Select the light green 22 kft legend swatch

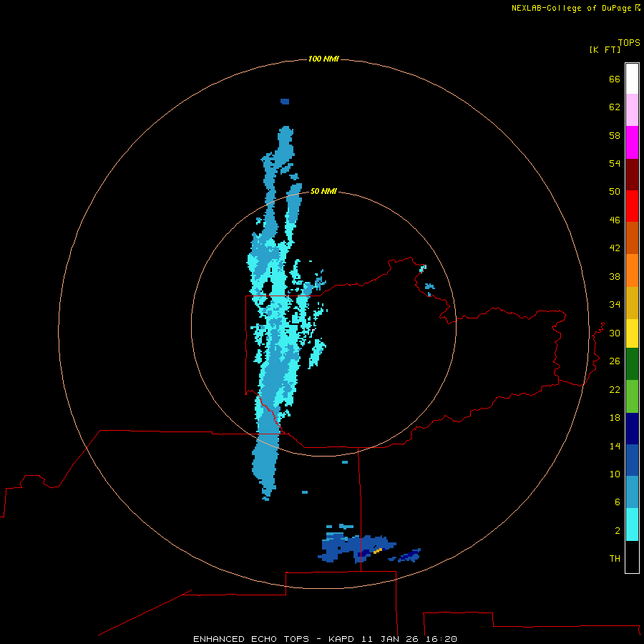click(x=632, y=396)
